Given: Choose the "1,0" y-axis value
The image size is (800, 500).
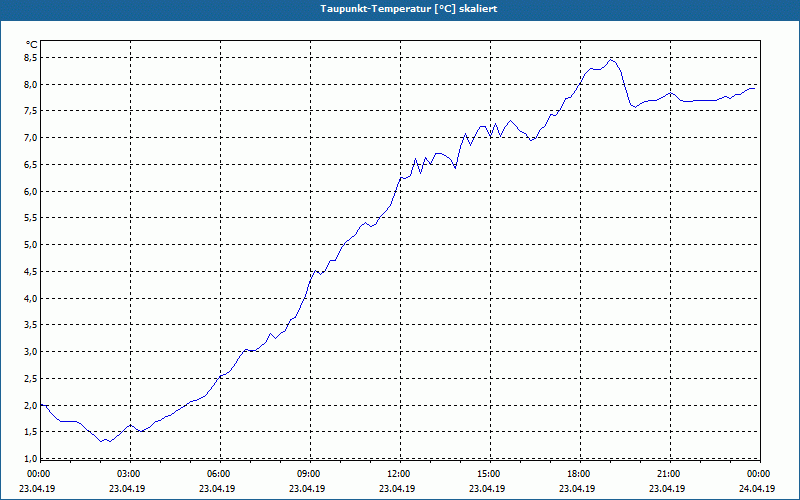Looking at the screenshot, I should [x=32, y=458].
